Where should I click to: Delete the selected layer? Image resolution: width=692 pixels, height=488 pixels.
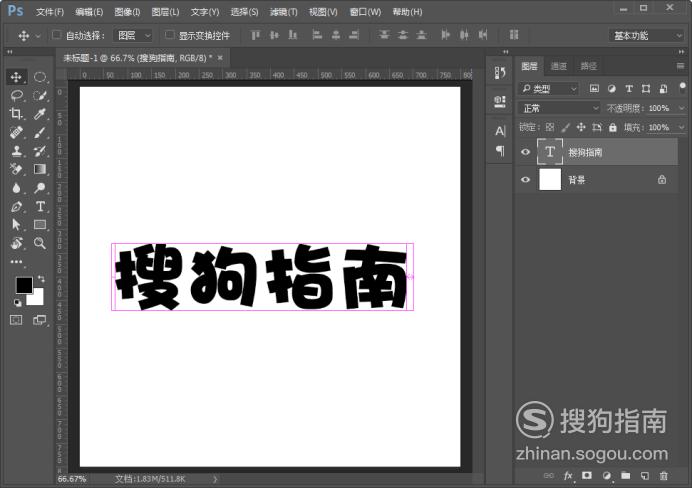(663, 475)
